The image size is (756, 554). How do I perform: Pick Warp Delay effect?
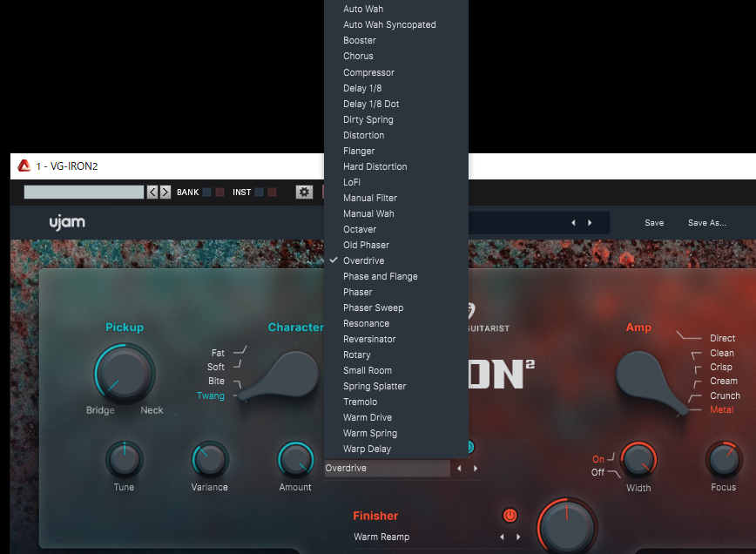395,449
